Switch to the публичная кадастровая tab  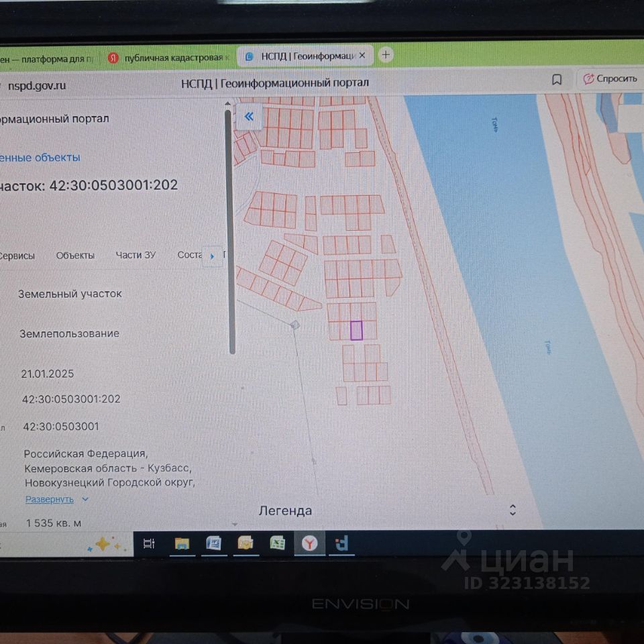click(x=168, y=58)
